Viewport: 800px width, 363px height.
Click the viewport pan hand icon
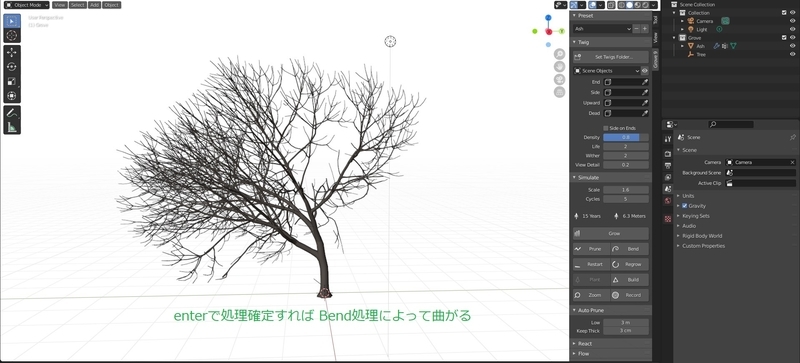coord(560,66)
